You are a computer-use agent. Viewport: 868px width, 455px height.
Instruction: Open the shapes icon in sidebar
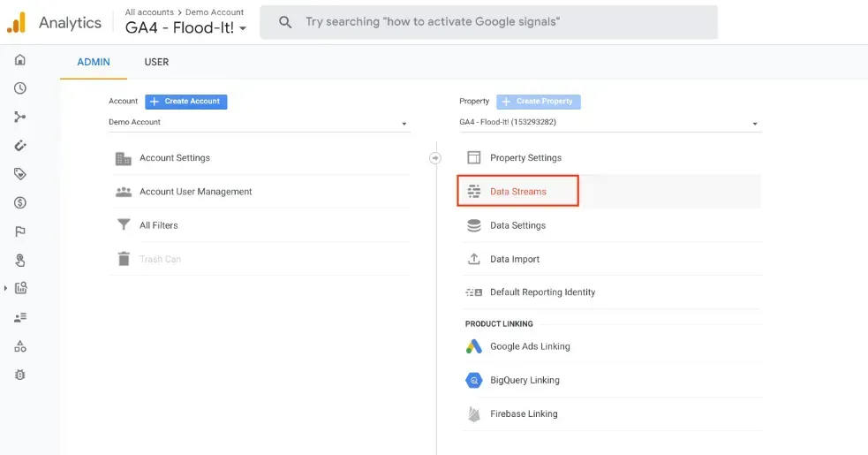[x=20, y=346]
